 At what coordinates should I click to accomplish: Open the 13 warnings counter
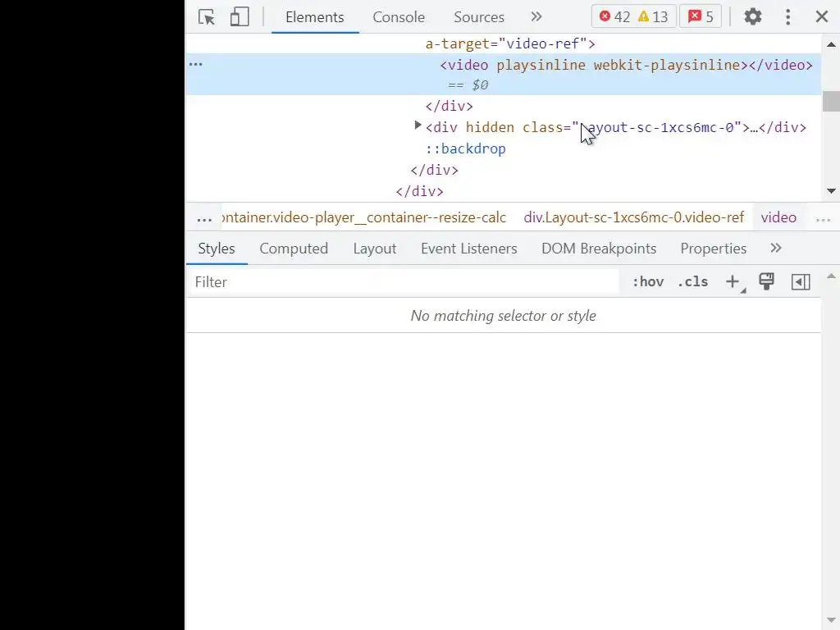[653, 16]
